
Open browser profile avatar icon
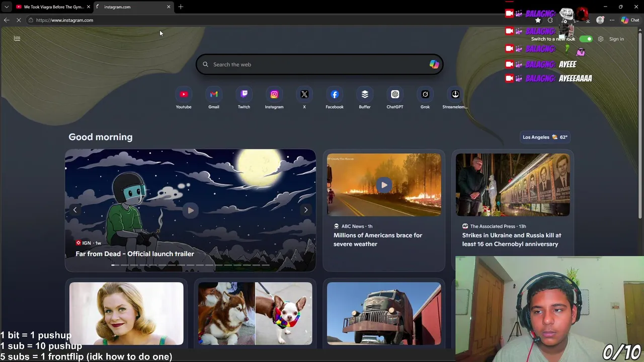click(x=600, y=20)
